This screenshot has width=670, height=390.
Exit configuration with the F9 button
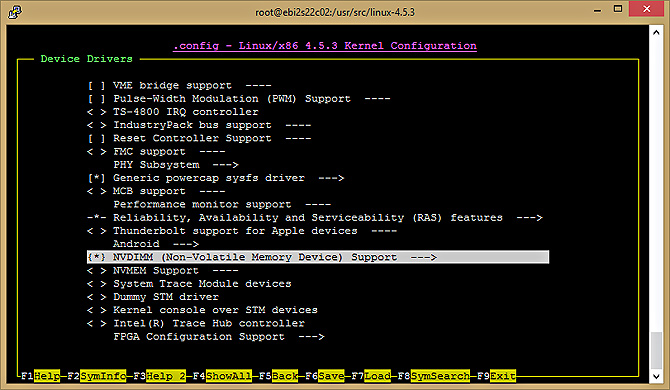pyautogui.click(x=497, y=376)
